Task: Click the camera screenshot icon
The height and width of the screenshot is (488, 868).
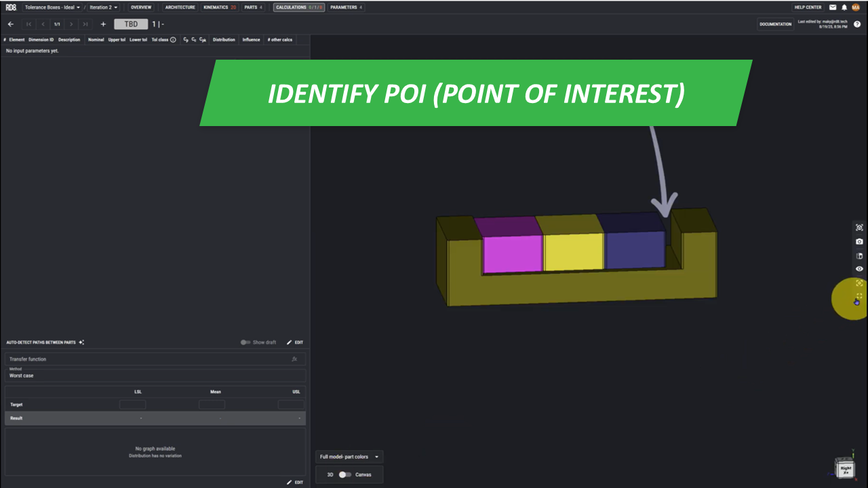Action: click(859, 241)
